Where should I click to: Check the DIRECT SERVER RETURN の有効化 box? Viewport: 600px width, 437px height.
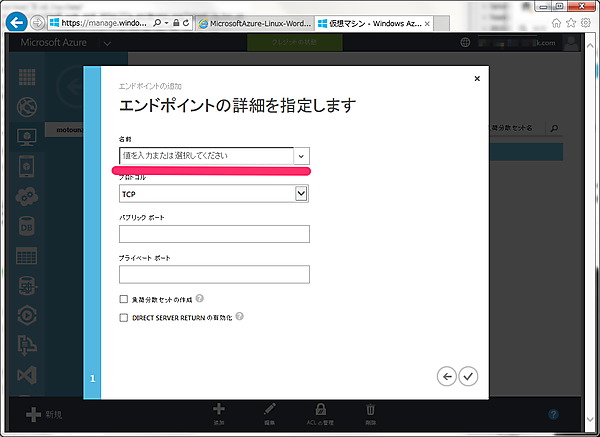coord(124,317)
